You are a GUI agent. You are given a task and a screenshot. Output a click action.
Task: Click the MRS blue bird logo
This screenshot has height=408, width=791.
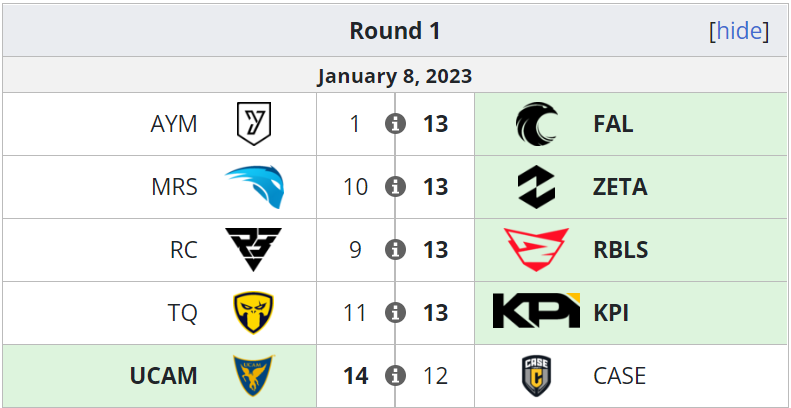point(254,187)
